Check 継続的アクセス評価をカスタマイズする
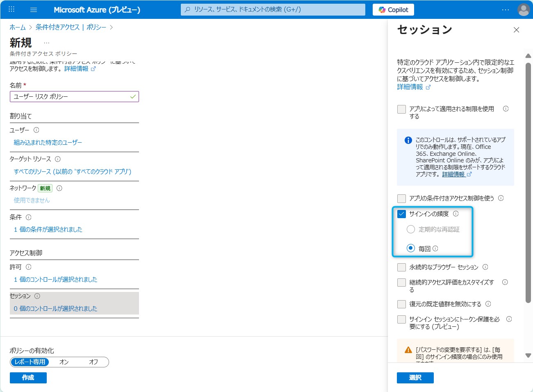 tap(401, 283)
